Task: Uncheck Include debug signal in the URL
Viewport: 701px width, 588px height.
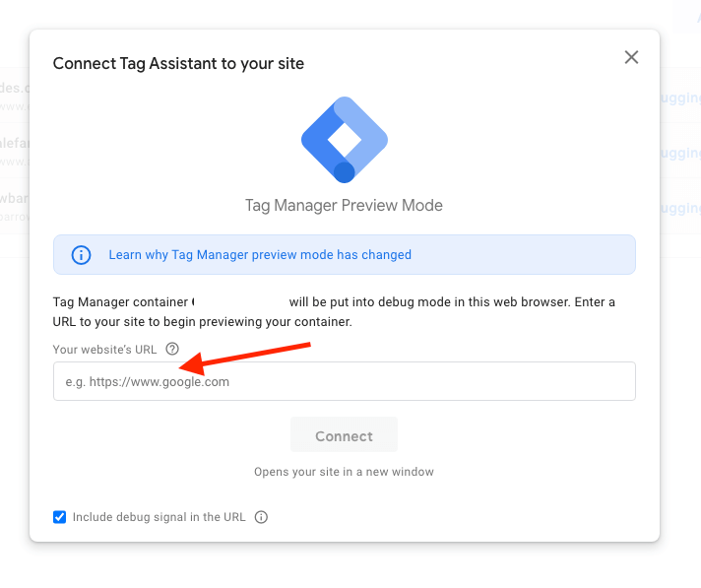Action: 59,517
